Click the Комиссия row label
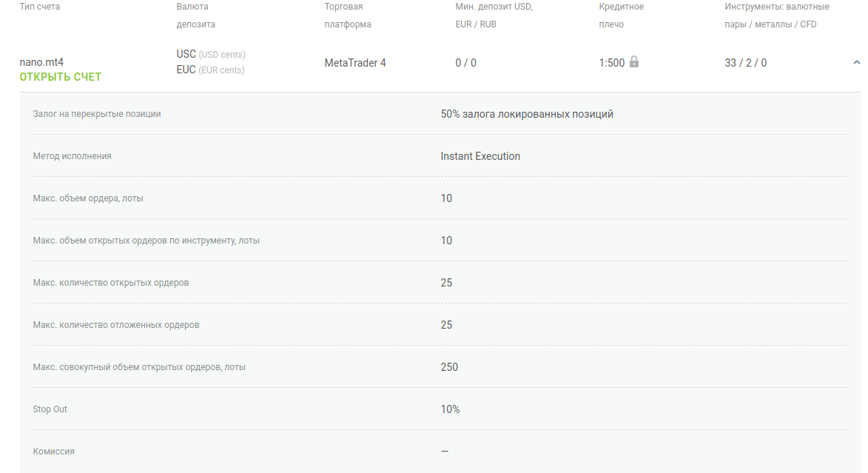The width and height of the screenshot is (868, 473). click(54, 452)
